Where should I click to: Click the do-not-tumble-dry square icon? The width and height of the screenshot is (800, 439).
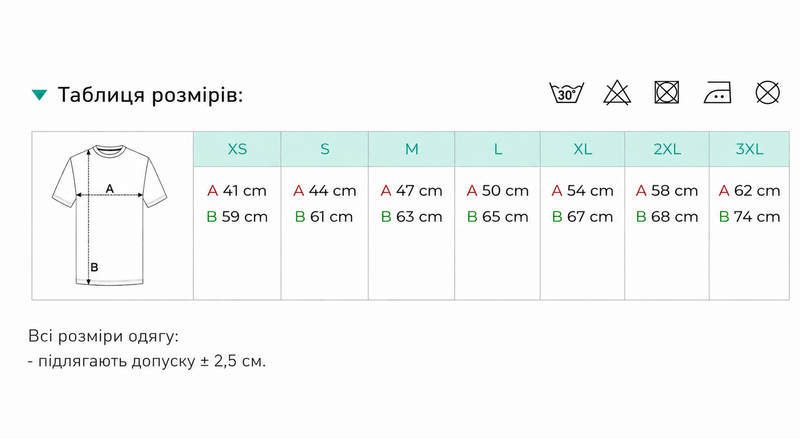point(667,92)
